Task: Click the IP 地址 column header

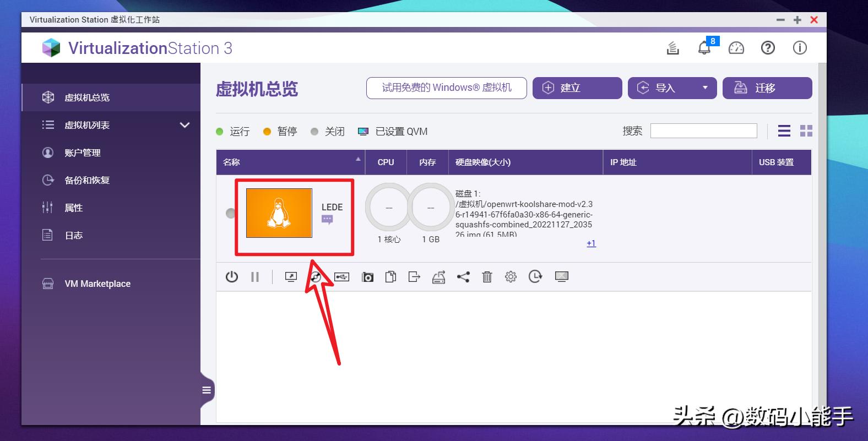Action: click(677, 162)
